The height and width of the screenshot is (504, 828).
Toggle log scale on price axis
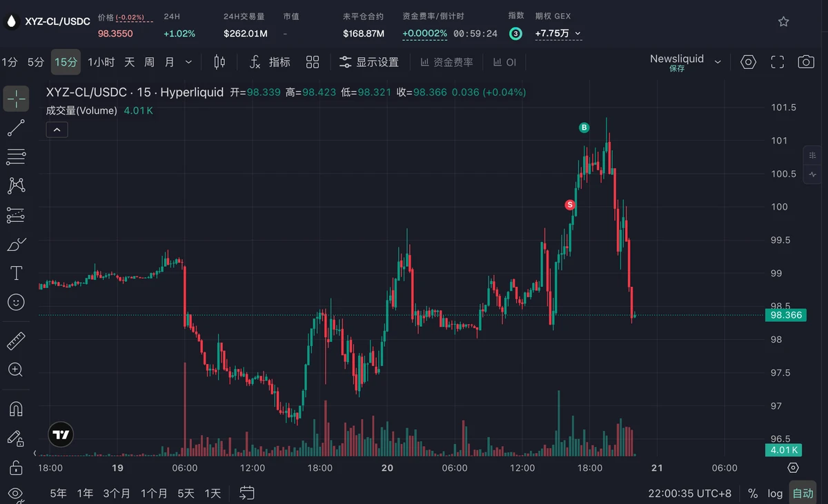(775, 494)
